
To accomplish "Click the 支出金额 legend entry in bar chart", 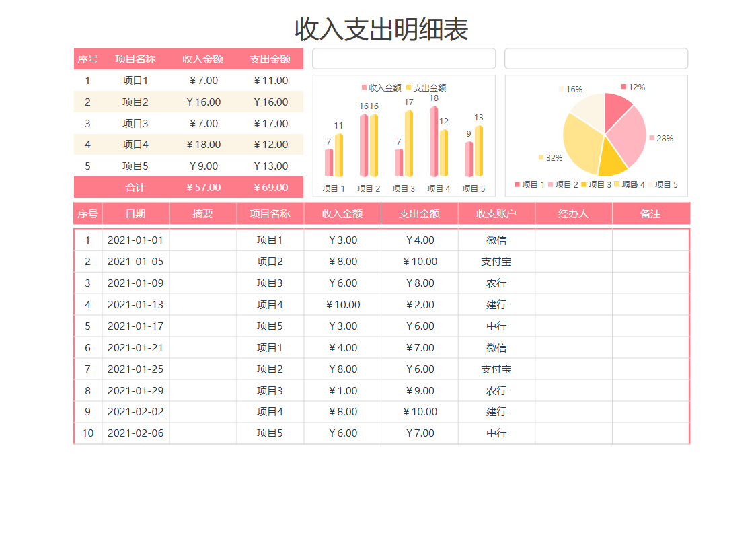I will click(426, 87).
